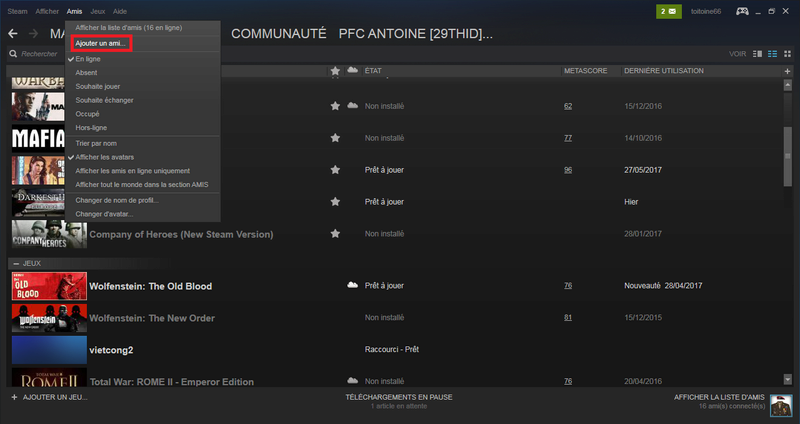The height and width of the screenshot is (424, 800).
Task: Click the Rechercher search field
Action: 39,54
